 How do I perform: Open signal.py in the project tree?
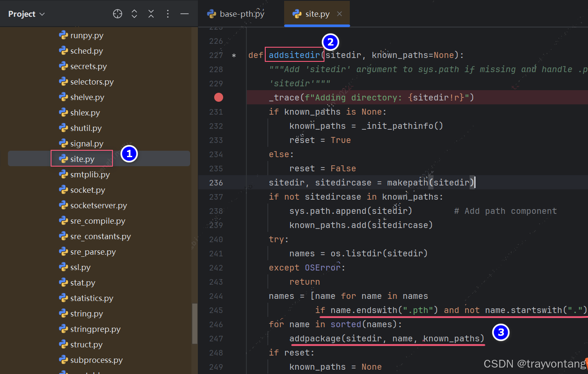click(81, 144)
